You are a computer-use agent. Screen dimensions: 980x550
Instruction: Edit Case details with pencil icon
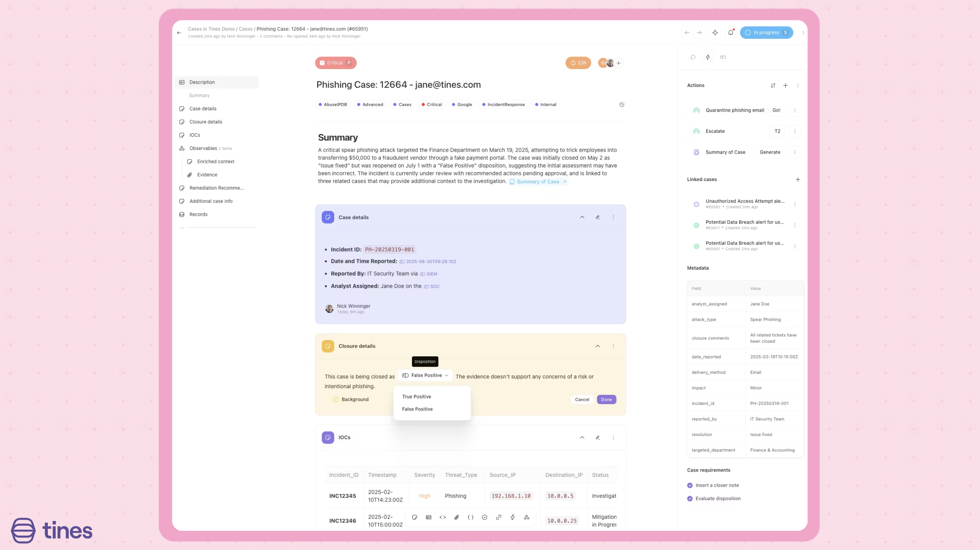(x=597, y=217)
